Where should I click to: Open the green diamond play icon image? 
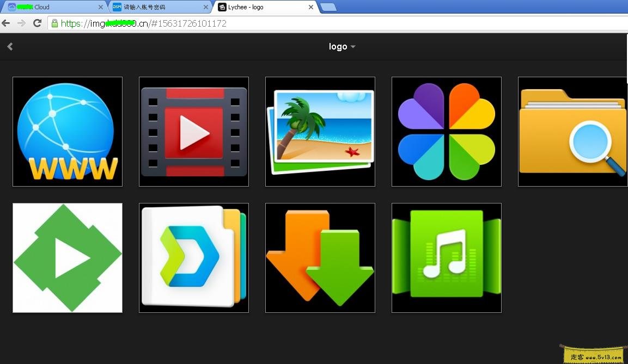pyautogui.click(x=68, y=258)
